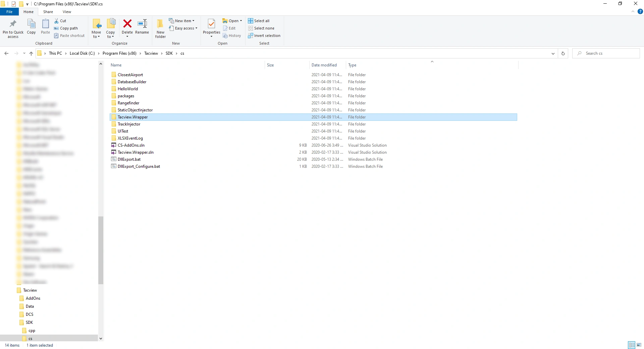Go back to previous folder

[x=6, y=53]
